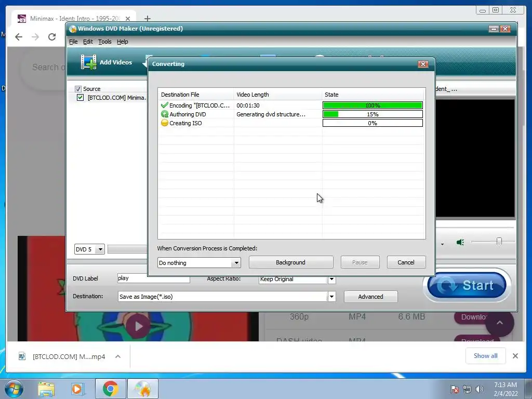The image size is (532, 399).
Task: Close the Converting dialog
Action: [x=423, y=64]
